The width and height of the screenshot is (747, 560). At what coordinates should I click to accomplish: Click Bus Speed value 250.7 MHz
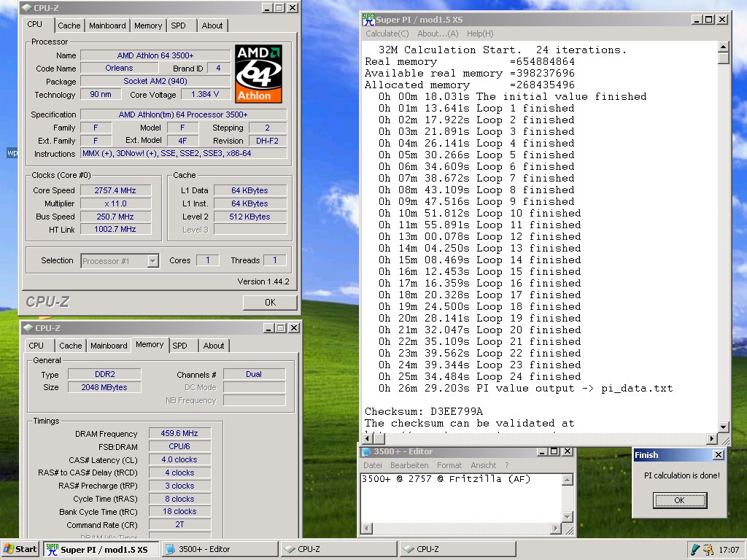(115, 217)
